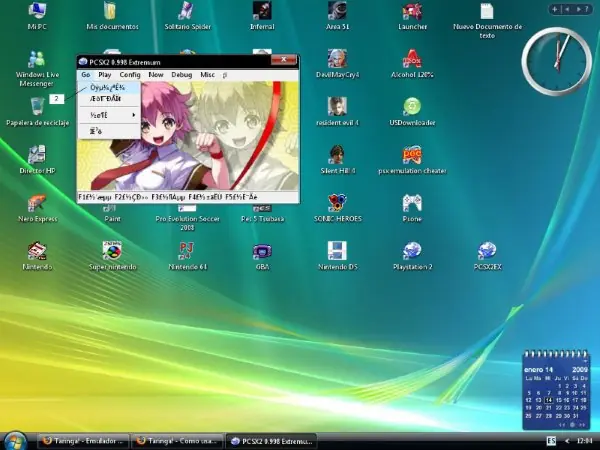Image resolution: width=600 pixels, height=450 pixels.
Task: Go to next calendar month arrows
Action: pyautogui.click(x=582, y=425)
